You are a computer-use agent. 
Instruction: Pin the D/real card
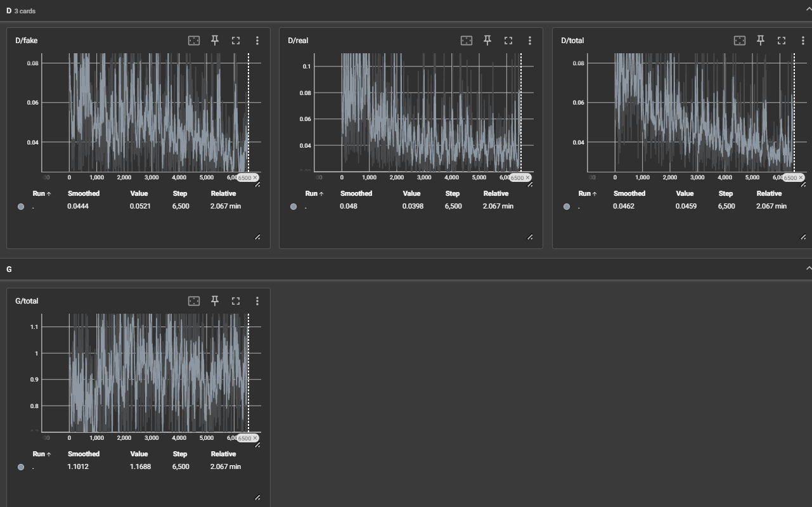click(x=487, y=41)
